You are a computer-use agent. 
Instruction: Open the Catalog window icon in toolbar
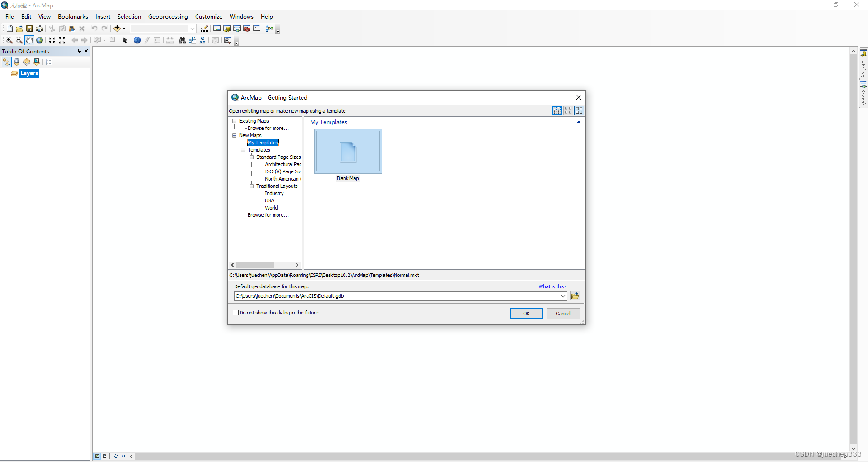227,29
